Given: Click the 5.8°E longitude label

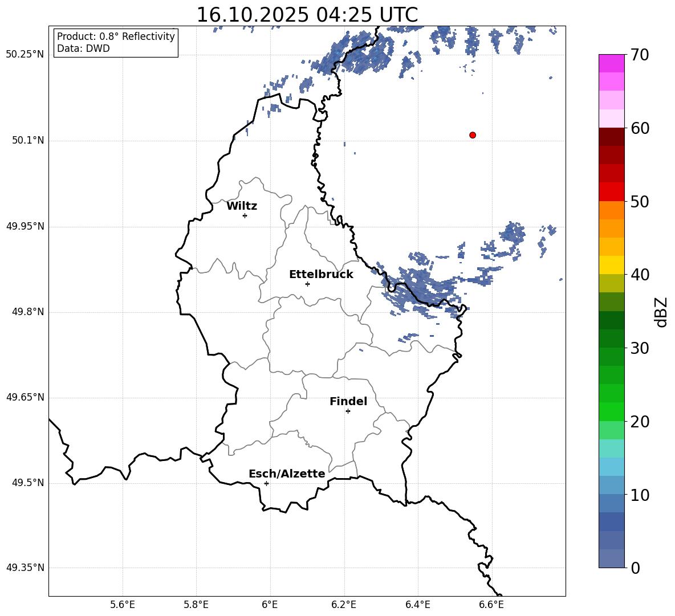Looking at the screenshot, I should coord(196,605).
